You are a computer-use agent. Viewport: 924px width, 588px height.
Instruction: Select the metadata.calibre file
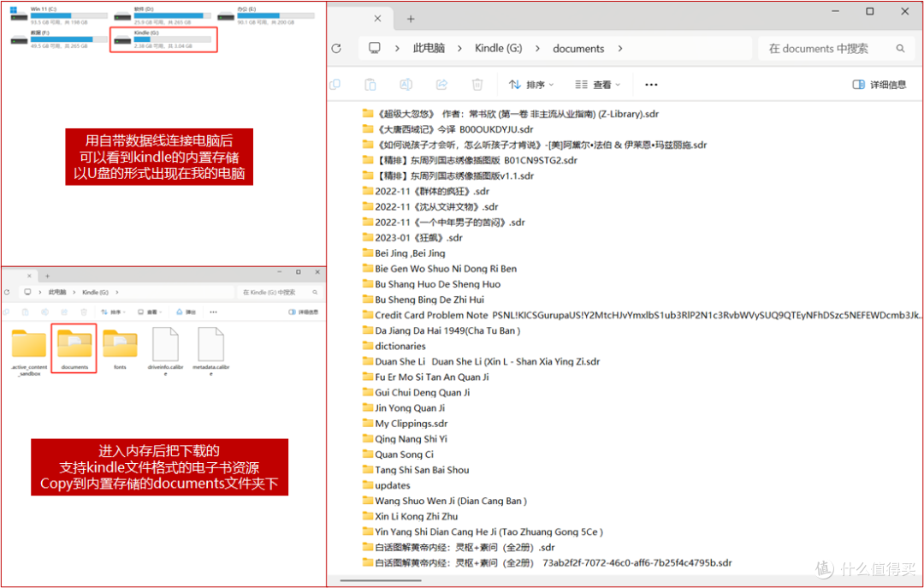(x=211, y=352)
